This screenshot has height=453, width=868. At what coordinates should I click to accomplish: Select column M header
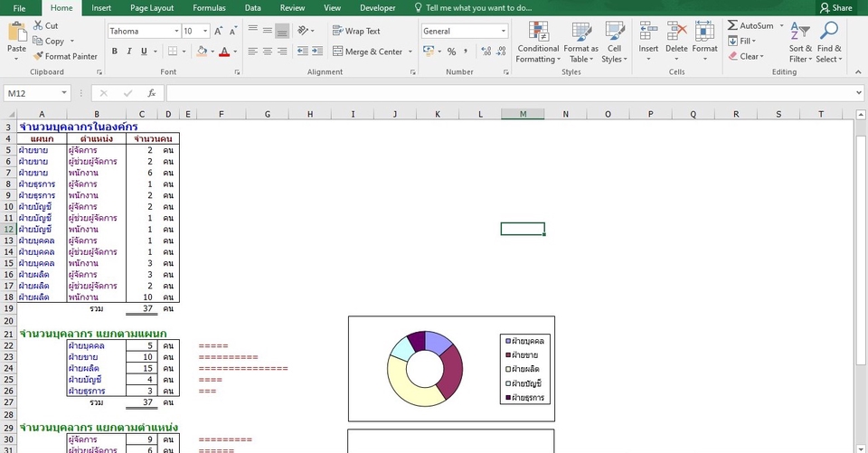[x=523, y=114]
